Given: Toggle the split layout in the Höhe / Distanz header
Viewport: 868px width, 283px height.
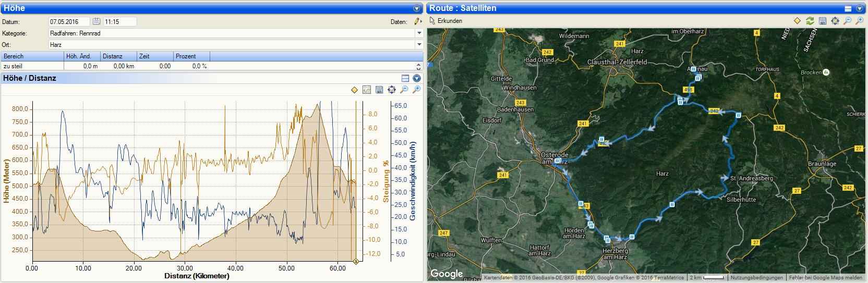Looking at the screenshot, I should 405,78.
